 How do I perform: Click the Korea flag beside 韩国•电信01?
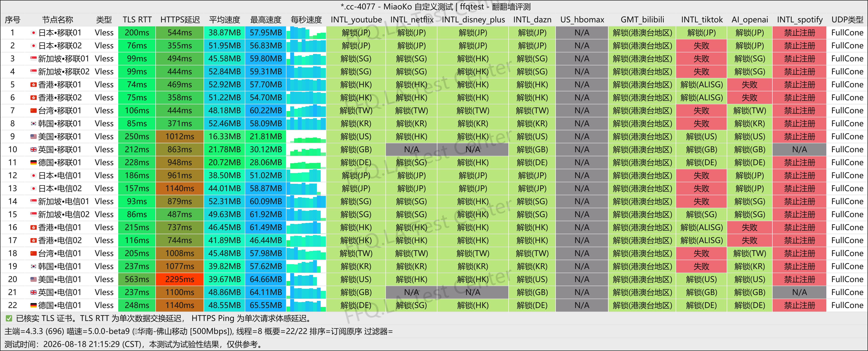coord(33,266)
